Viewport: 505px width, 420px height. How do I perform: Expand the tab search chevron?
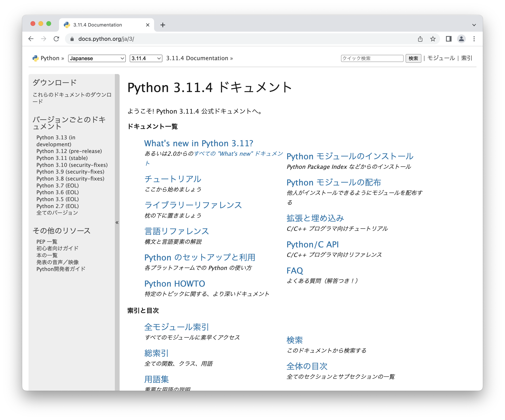click(x=474, y=25)
